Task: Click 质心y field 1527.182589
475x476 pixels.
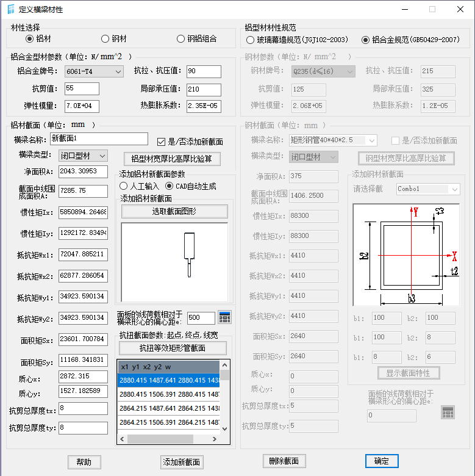Action: coord(83,391)
